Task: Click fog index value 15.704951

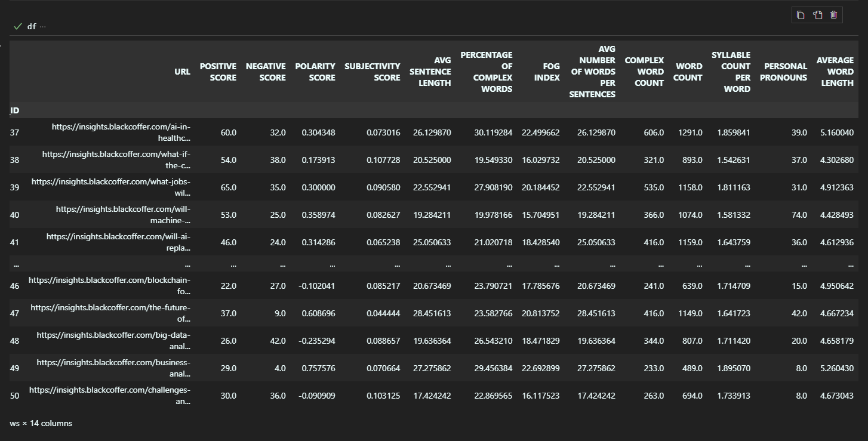Action: click(x=541, y=215)
